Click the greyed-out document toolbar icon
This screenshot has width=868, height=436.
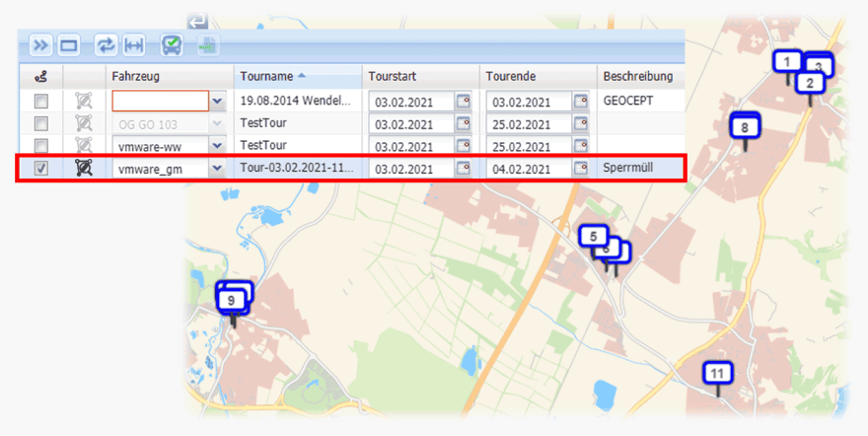206,45
